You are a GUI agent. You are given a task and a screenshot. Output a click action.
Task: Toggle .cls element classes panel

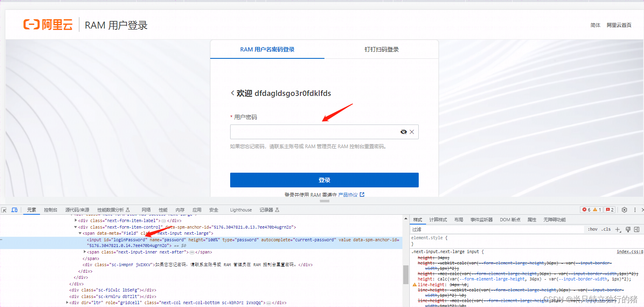point(606,229)
